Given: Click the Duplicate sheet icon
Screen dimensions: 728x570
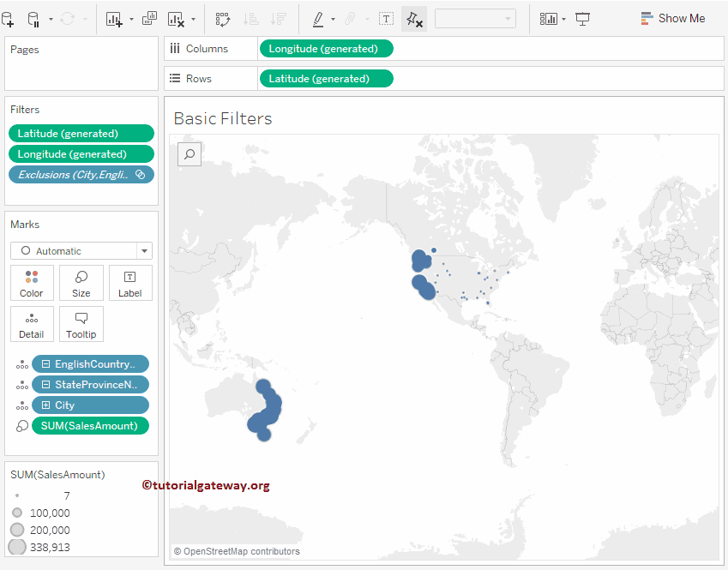Looking at the screenshot, I should [149, 18].
